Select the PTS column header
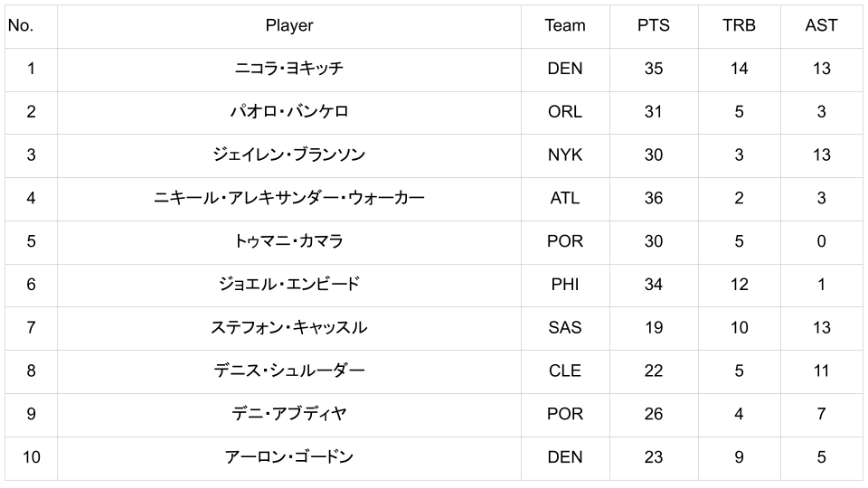The image size is (868, 488). point(654,25)
